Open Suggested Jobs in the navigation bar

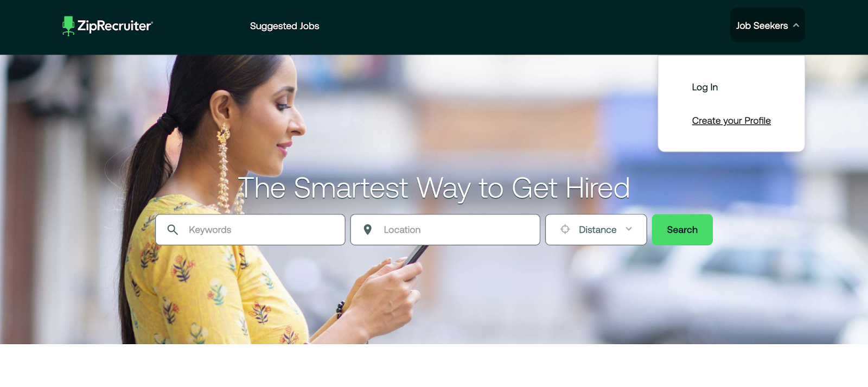[x=284, y=26]
